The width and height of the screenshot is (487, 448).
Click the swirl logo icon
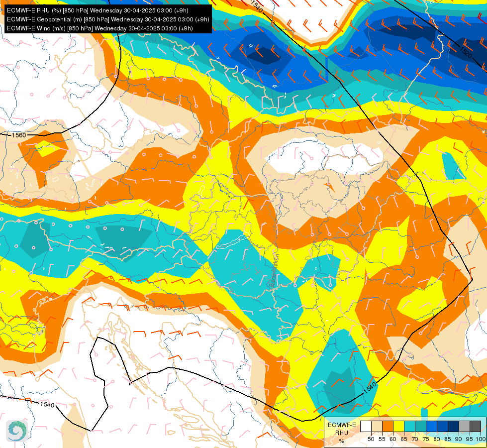click(17, 431)
